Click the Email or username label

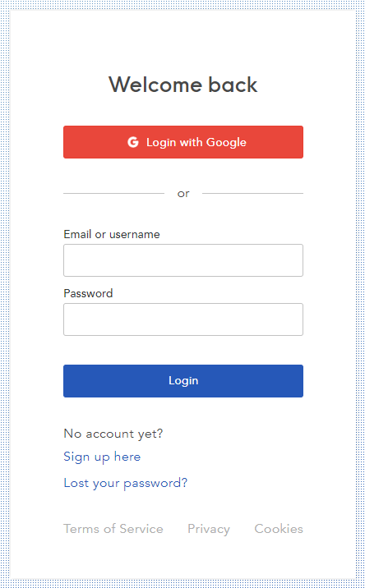tap(112, 234)
